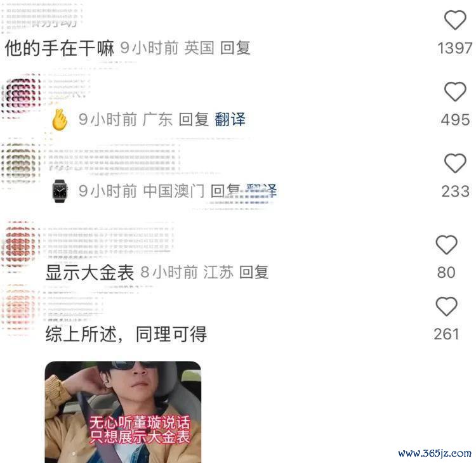The image size is (476, 463).
Task: Tap the avatar of the 综上所述 commenter
Action: 19,308
